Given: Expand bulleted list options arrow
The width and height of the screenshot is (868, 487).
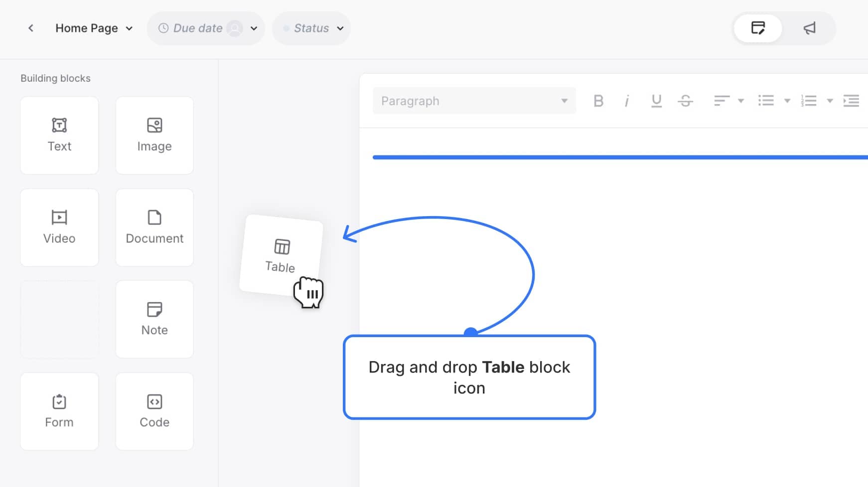Looking at the screenshot, I should [787, 101].
